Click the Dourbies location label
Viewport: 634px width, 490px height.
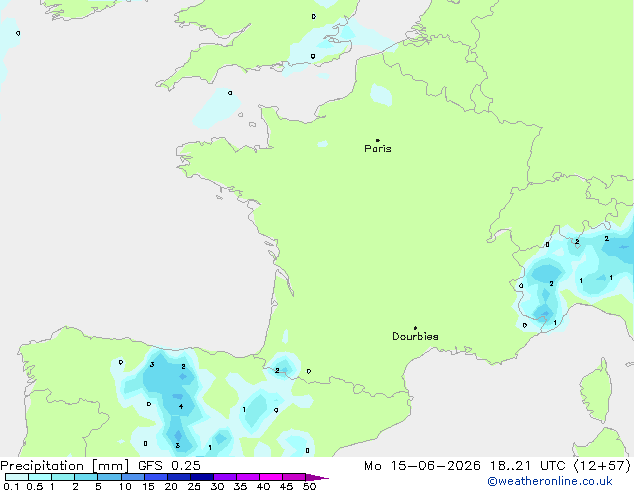(x=415, y=336)
